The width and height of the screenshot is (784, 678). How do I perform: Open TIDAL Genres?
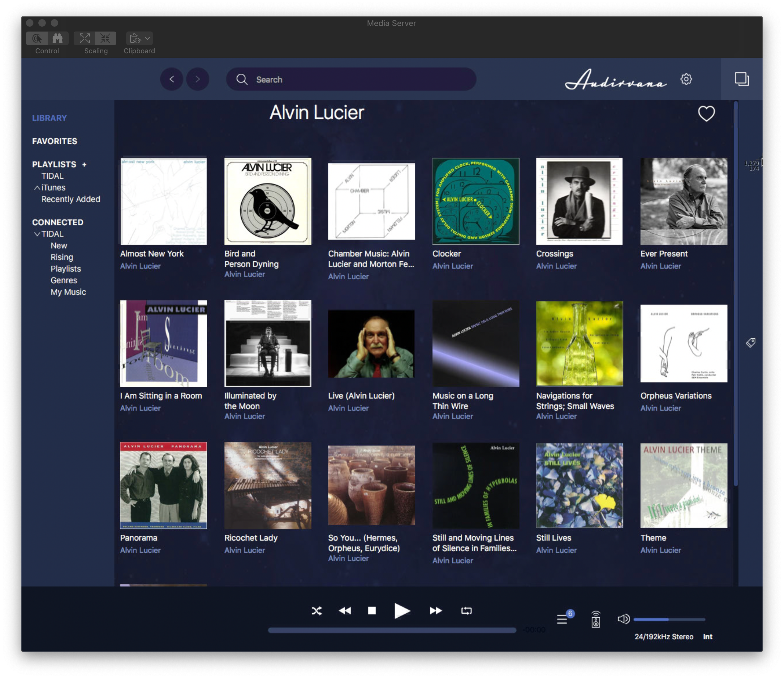[x=63, y=280]
